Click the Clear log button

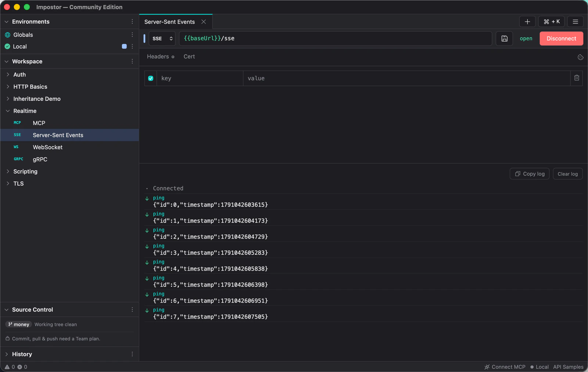coord(568,174)
